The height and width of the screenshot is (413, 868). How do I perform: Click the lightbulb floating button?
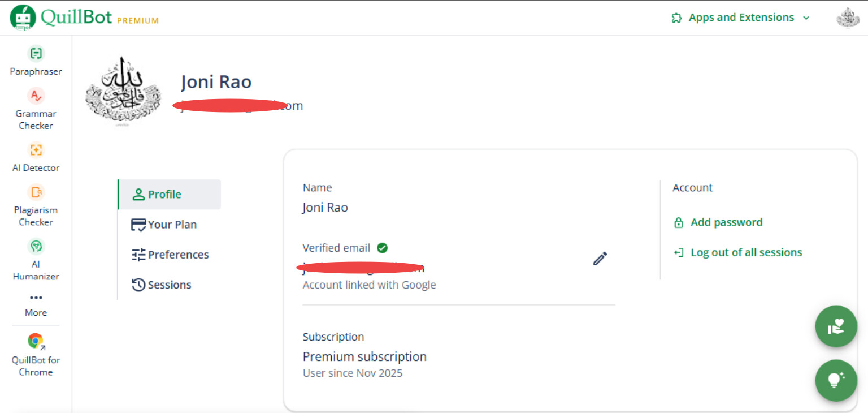[836, 380]
